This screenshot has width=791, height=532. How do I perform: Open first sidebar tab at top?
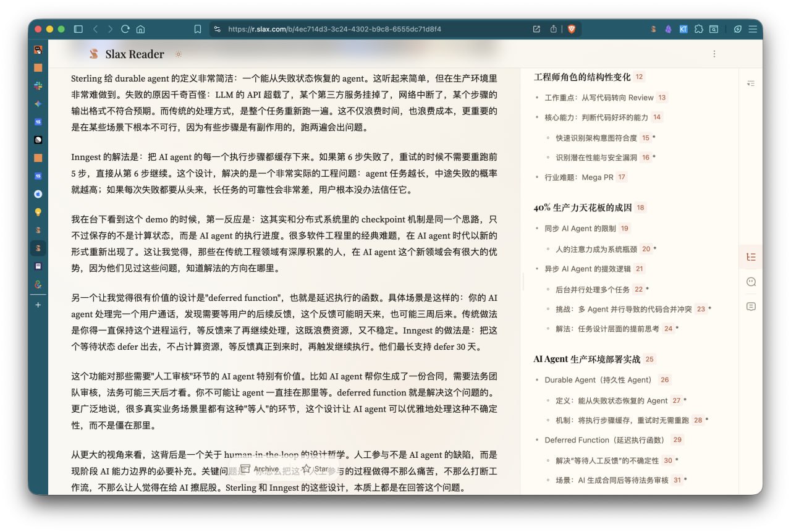point(38,50)
